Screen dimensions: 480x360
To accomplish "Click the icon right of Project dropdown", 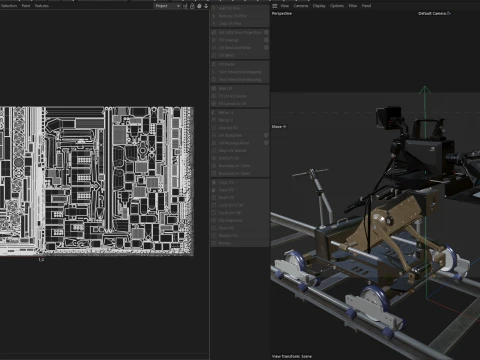I will point(185,6).
